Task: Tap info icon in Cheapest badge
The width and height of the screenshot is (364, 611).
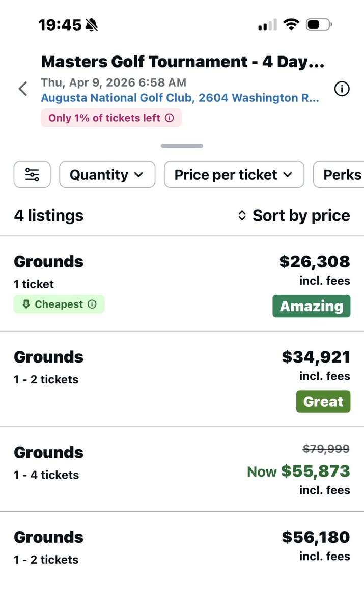Action: tap(92, 304)
